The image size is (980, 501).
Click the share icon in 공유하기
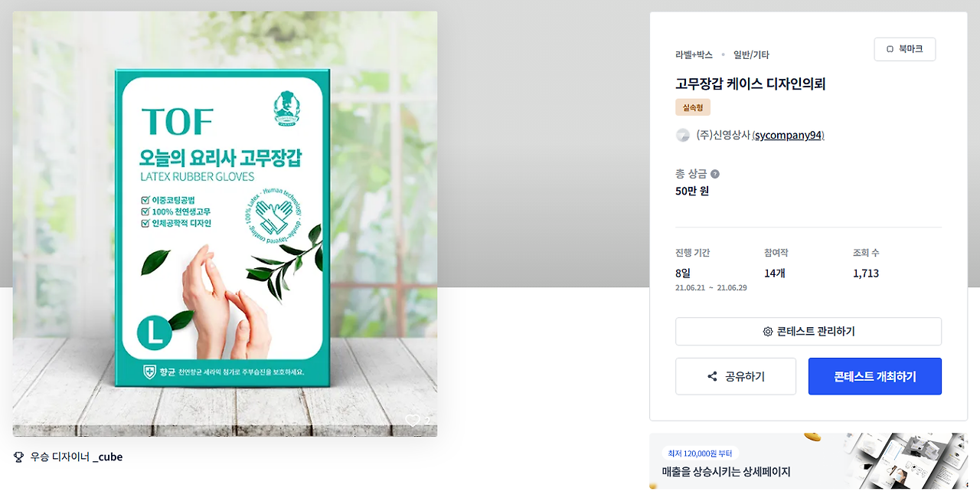(x=712, y=376)
